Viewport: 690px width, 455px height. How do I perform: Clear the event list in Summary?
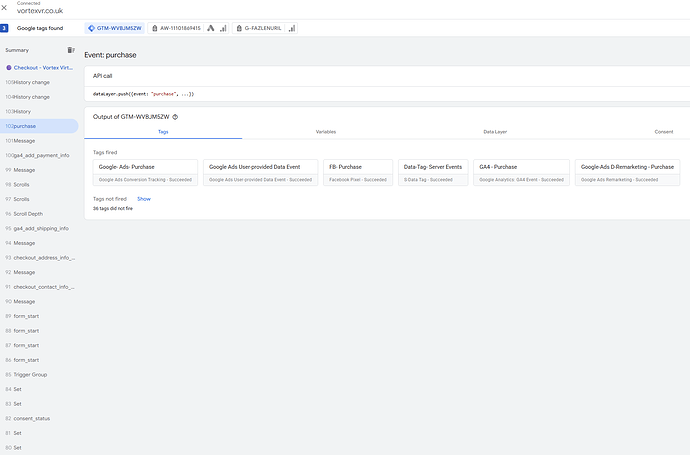[x=70, y=49]
